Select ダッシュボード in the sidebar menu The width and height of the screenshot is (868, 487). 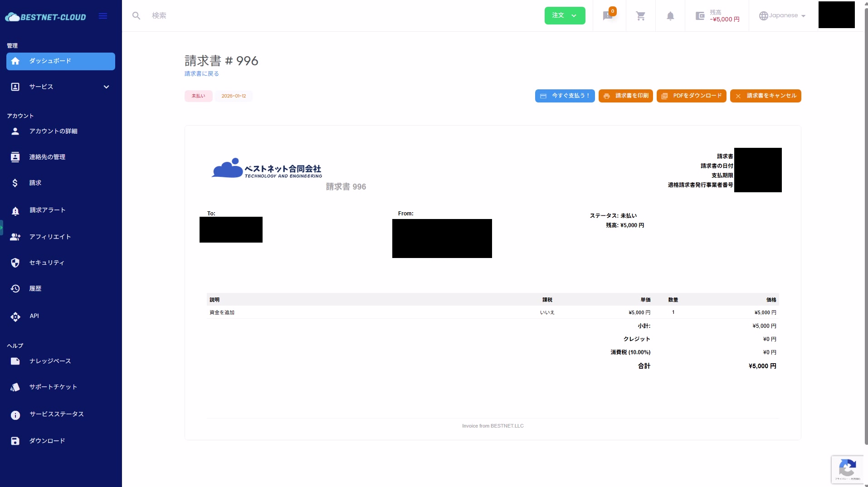(x=60, y=61)
